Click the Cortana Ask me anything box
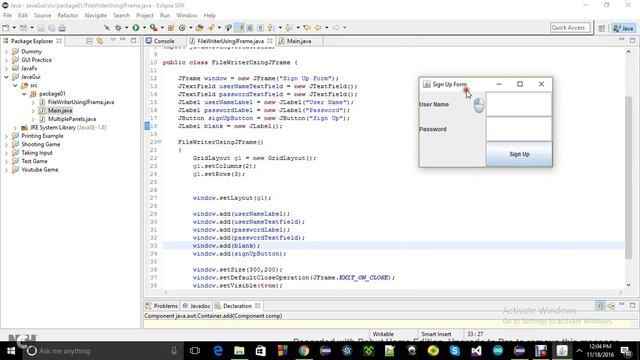The width and height of the screenshot is (640, 360). coord(102,351)
